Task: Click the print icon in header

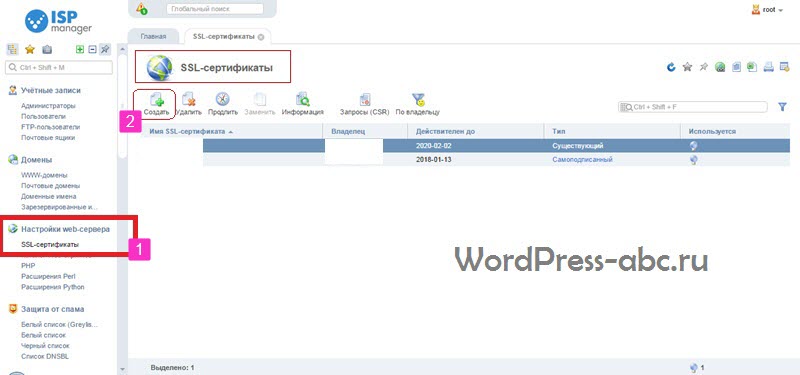Action: [769, 67]
